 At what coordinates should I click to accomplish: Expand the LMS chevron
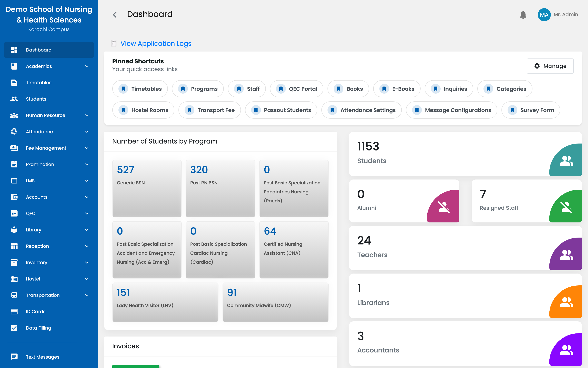pyautogui.click(x=87, y=181)
